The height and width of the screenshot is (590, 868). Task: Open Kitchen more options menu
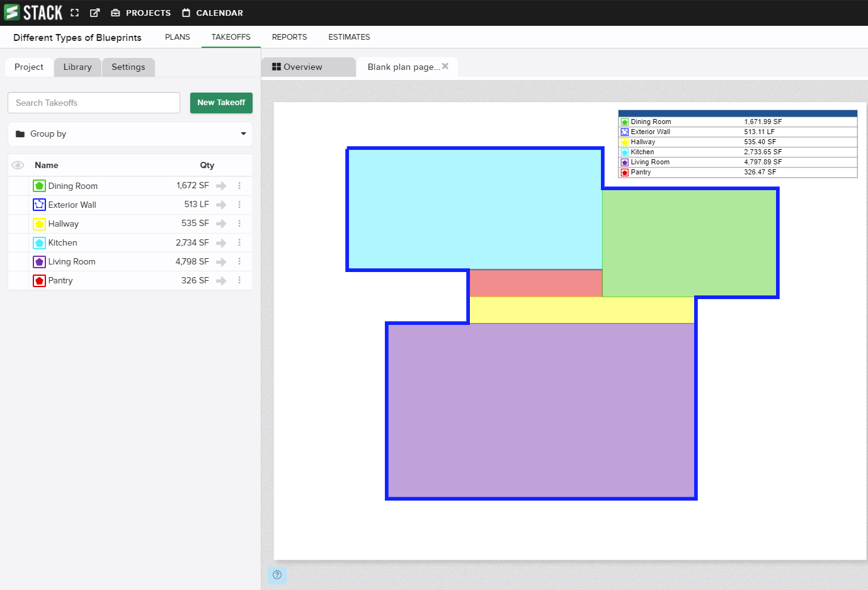(x=239, y=242)
